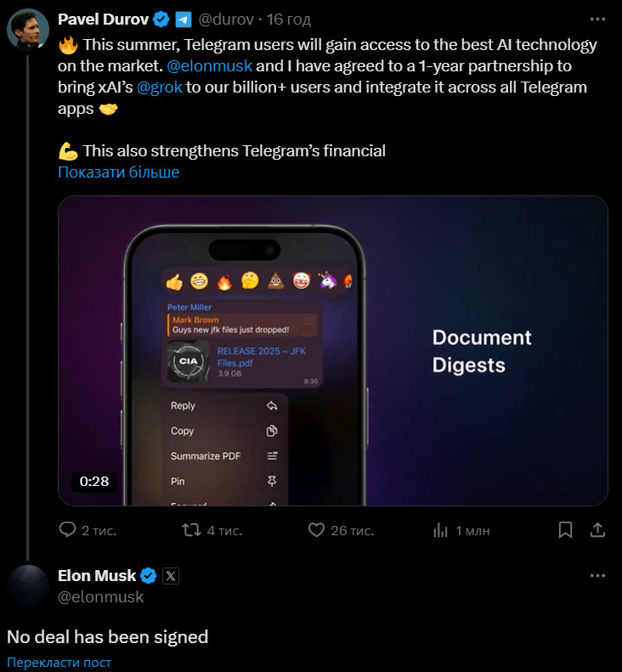Click the Elon Musk display name
The height and width of the screenshot is (672, 622).
coord(97,576)
